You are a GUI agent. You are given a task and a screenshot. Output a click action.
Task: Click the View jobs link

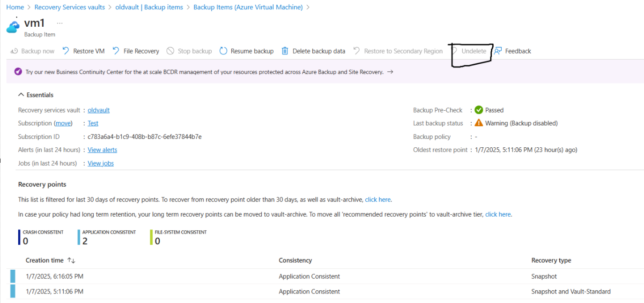(x=101, y=163)
